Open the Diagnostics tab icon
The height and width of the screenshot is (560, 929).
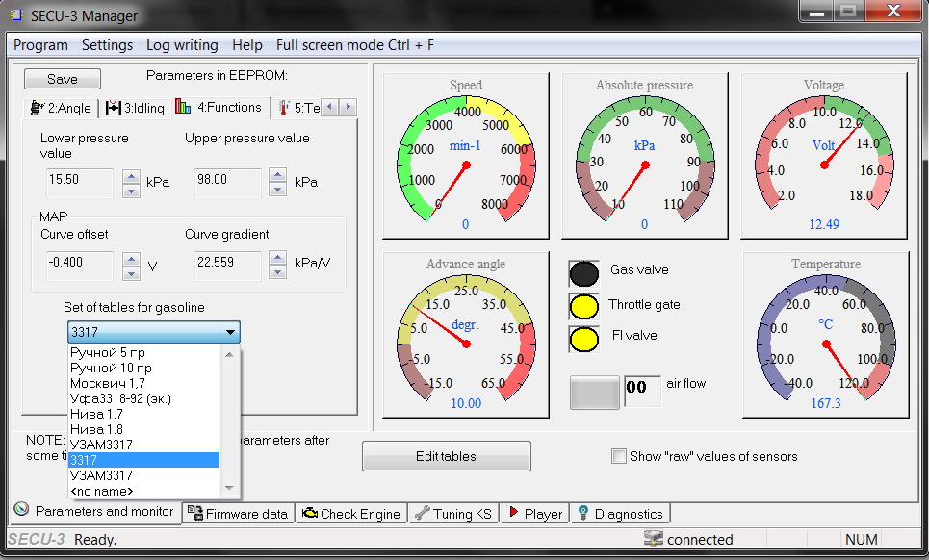point(582,514)
